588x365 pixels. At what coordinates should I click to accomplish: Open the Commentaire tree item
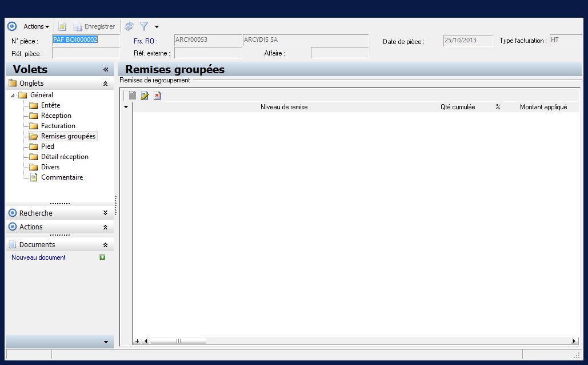[x=62, y=177]
